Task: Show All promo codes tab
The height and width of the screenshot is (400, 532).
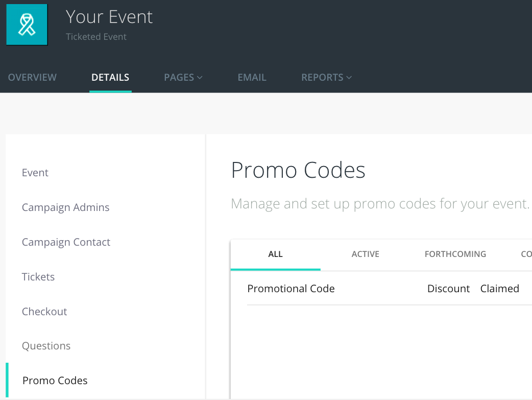Action: (275, 254)
